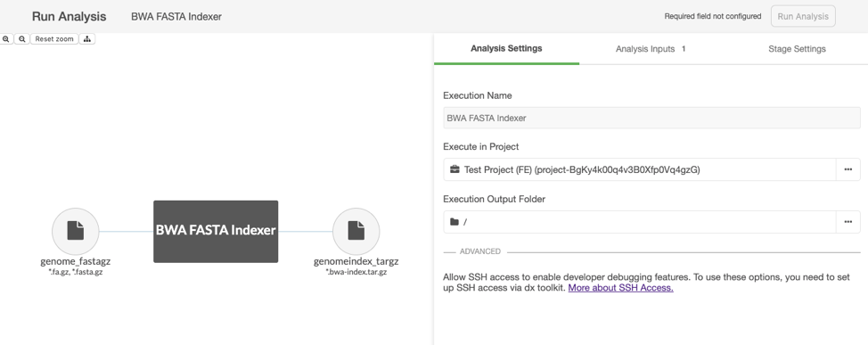The height and width of the screenshot is (345, 868).
Task: Open the Analysis Inputs tab
Action: pos(651,49)
